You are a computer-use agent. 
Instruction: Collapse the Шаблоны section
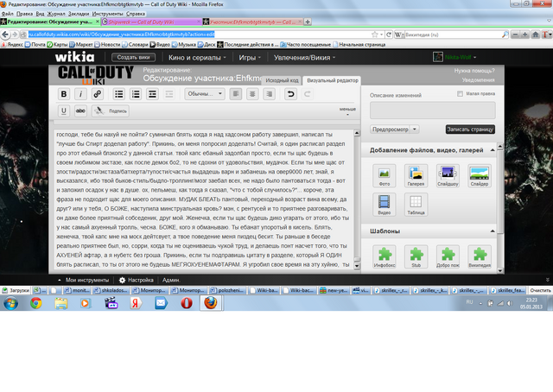493,231
